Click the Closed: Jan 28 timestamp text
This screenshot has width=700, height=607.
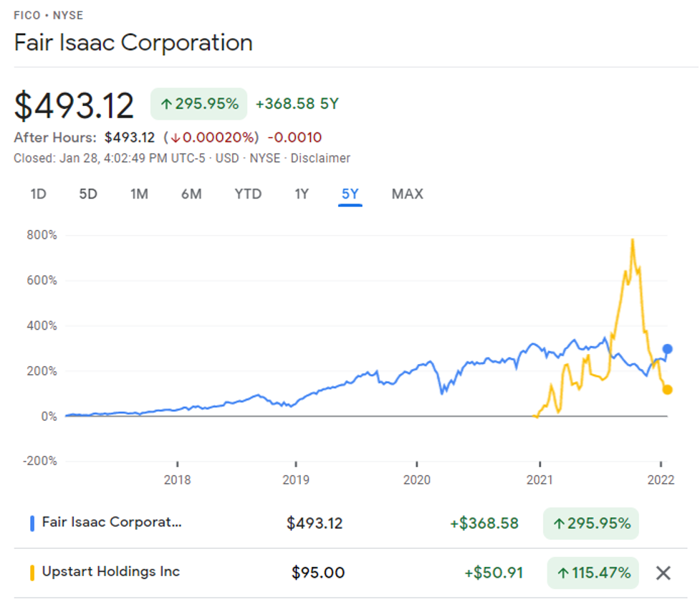pyautogui.click(x=110, y=158)
